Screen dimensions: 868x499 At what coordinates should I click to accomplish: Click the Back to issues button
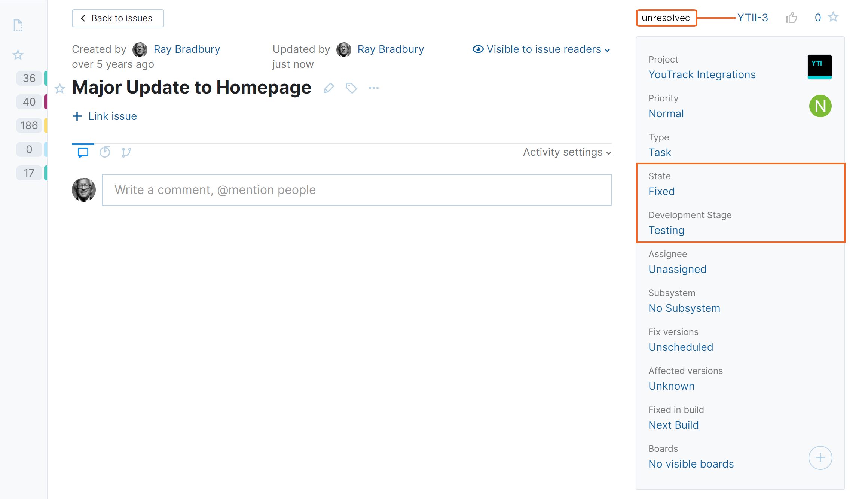tap(118, 18)
